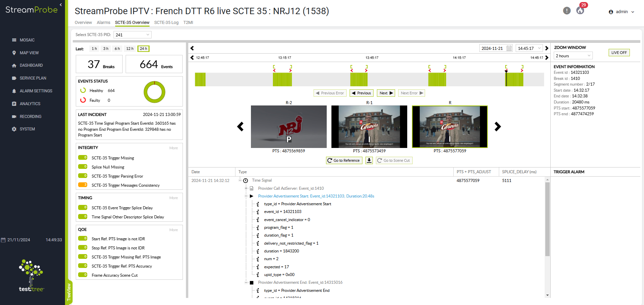
Task: Open calendar picker next to 2024-11-21
Action: (x=509, y=49)
